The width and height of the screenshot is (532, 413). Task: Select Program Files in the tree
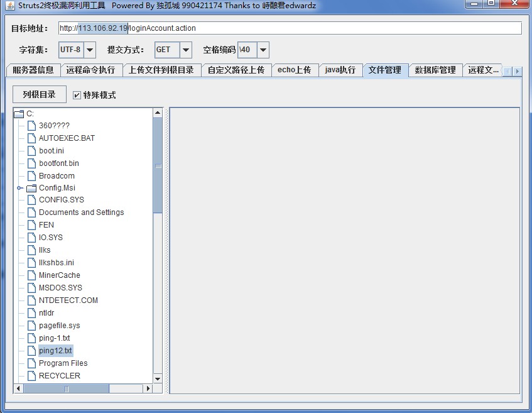point(63,363)
